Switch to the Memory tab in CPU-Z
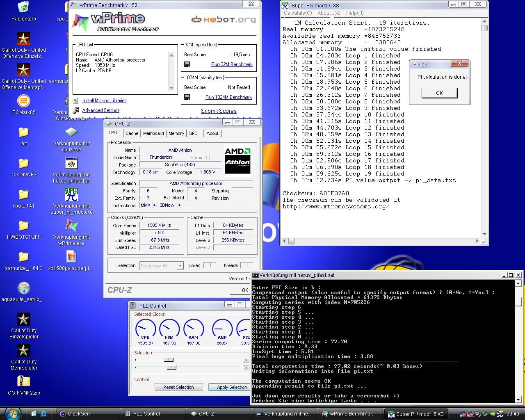525x420 pixels. [176, 133]
